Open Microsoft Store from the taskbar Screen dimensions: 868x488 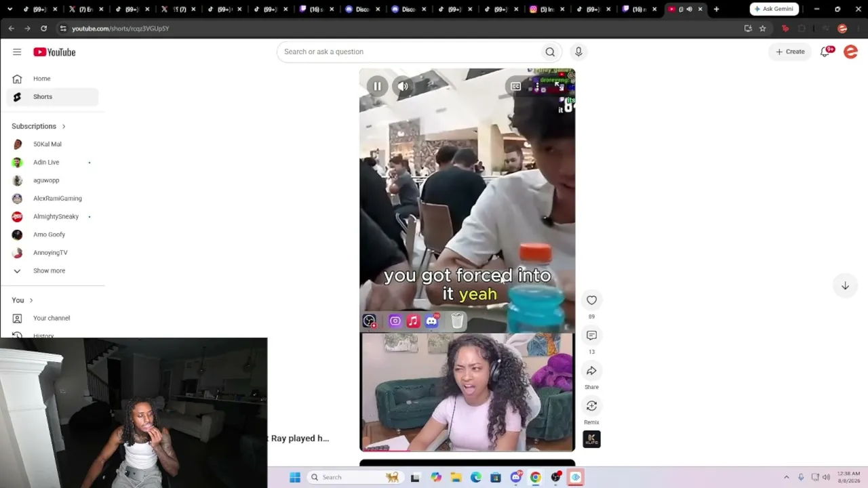click(x=496, y=477)
